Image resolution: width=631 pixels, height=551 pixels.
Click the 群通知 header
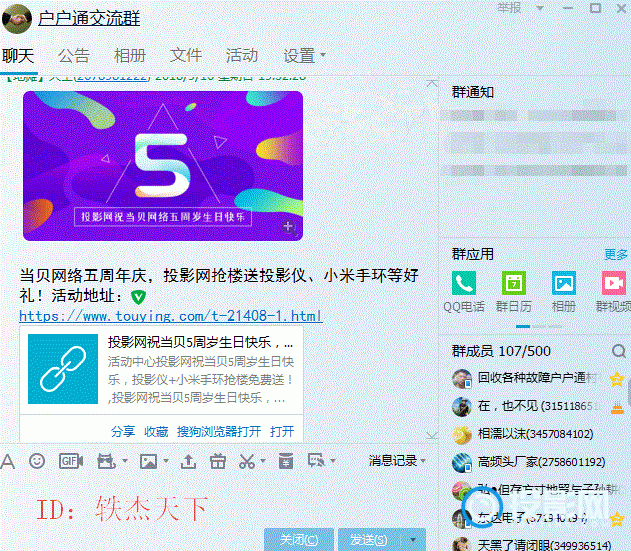pyautogui.click(x=473, y=92)
